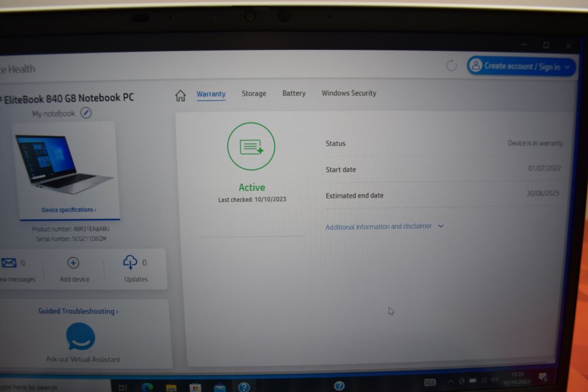Click the Estimated end date value 30/06/2025
The width and height of the screenshot is (588, 392).
tap(543, 193)
